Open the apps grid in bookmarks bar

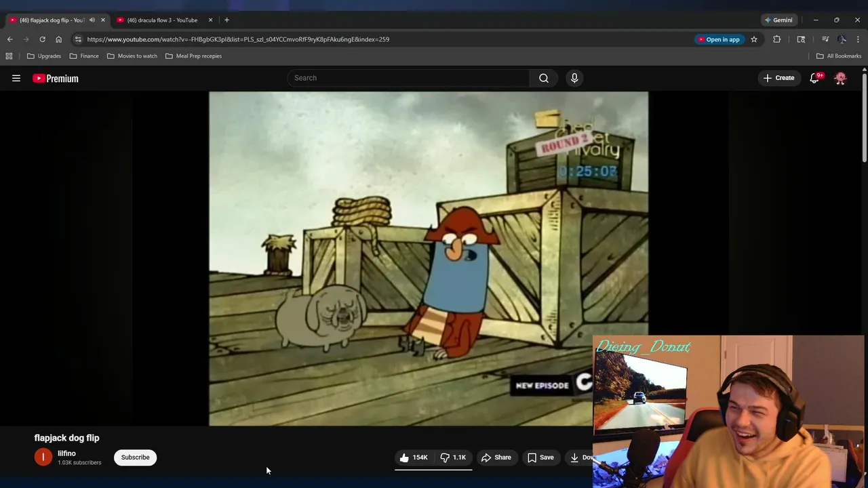[9, 56]
